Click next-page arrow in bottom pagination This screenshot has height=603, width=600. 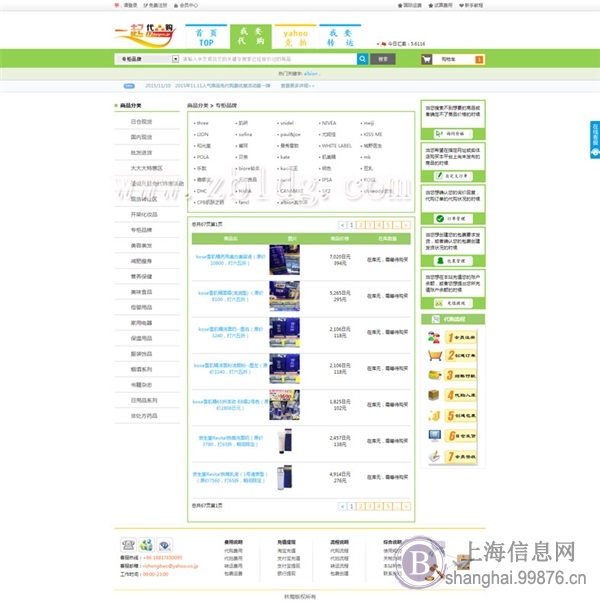click(406, 506)
